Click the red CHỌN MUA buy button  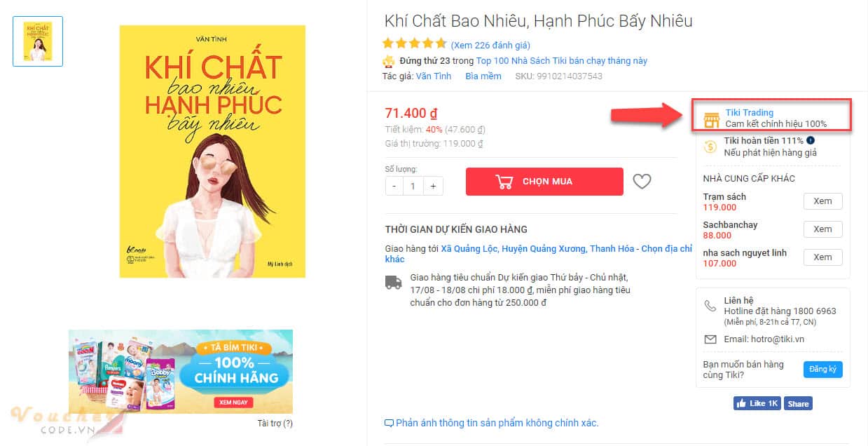click(x=544, y=182)
